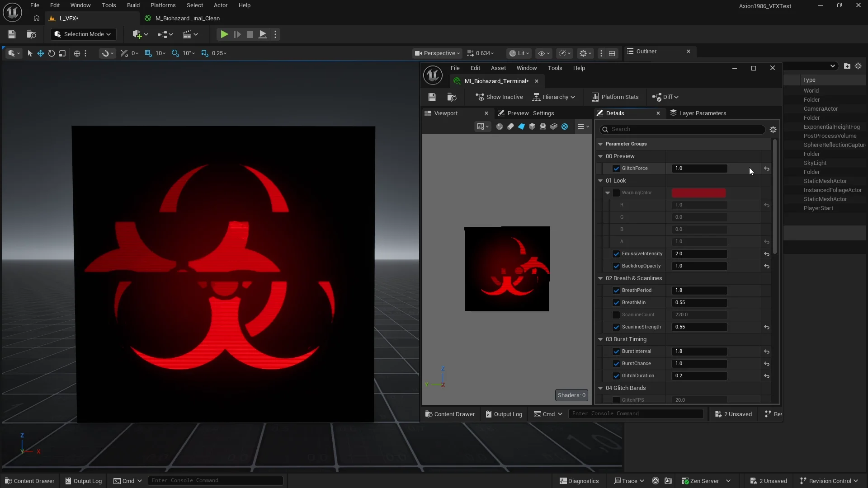Open the Hierarchy dropdown
The height and width of the screenshot is (488, 868).
click(x=554, y=97)
